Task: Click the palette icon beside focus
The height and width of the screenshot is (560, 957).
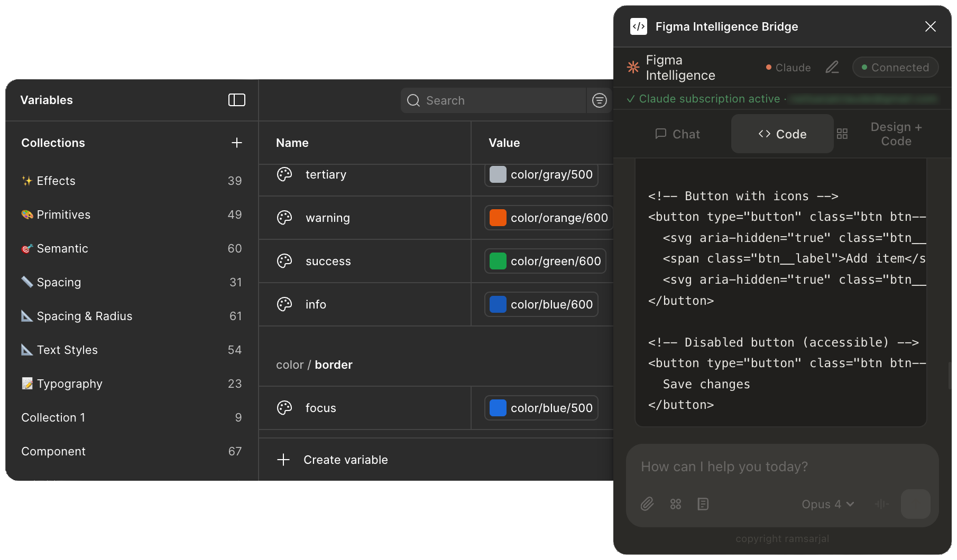Action: pyautogui.click(x=284, y=408)
